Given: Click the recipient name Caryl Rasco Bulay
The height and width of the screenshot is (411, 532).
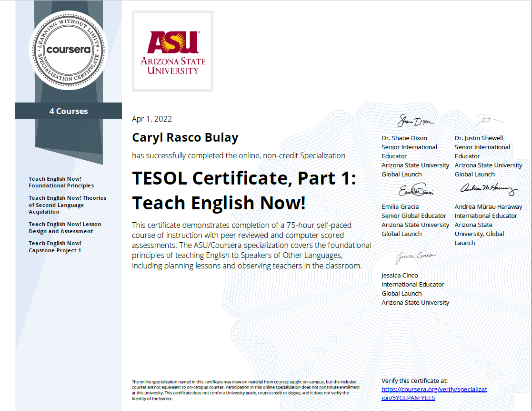Looking at the screenshot, I should [x=185, y=138].
